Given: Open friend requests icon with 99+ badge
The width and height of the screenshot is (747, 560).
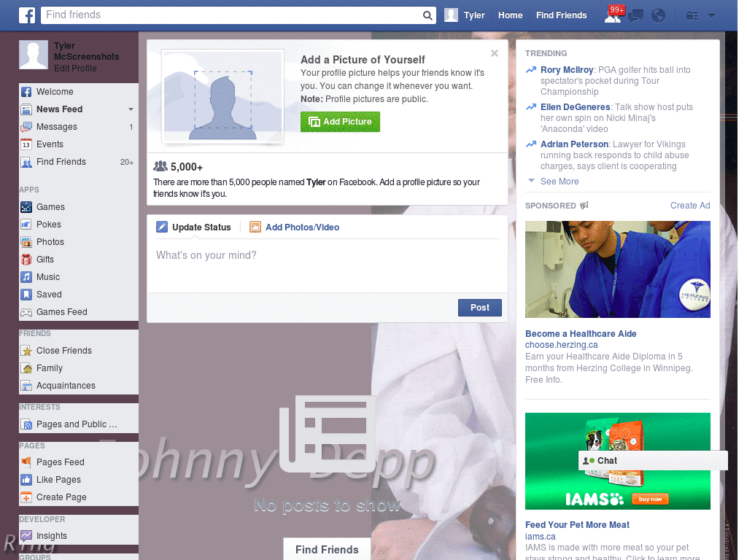Looking at the screenshot, I should 614,15.
